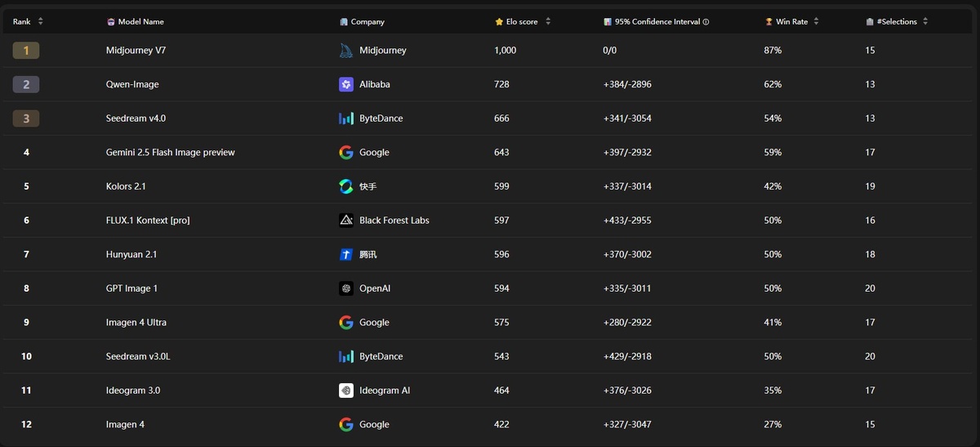Viewport: 980px width, 447px height.
Task: Click Google logo in Imagen 4 Ultra row
Action: click(x=346, y=322)
